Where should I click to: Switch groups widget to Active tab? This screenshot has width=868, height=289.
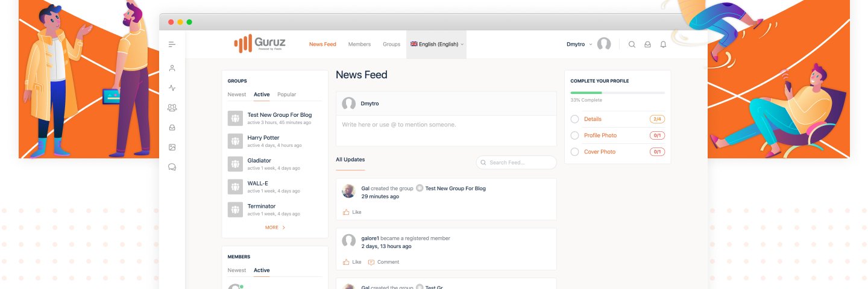[x=262, y=95]
